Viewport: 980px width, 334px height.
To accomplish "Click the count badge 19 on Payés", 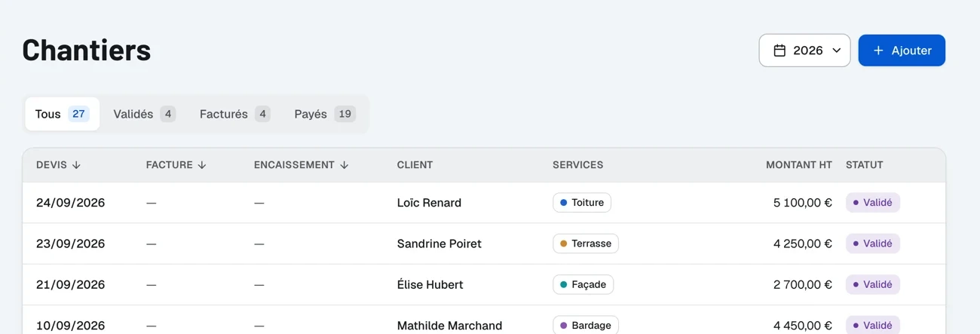I will (345, 114).
